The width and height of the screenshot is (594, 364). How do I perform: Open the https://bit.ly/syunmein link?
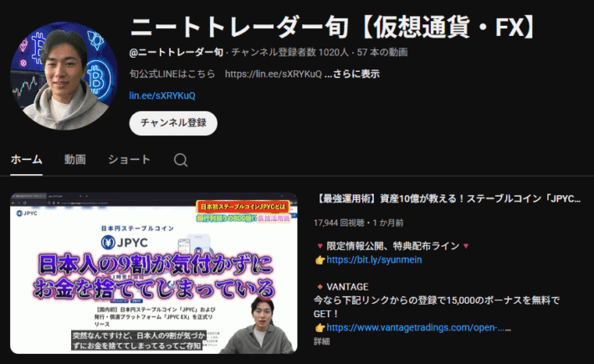tap(374, 260)
